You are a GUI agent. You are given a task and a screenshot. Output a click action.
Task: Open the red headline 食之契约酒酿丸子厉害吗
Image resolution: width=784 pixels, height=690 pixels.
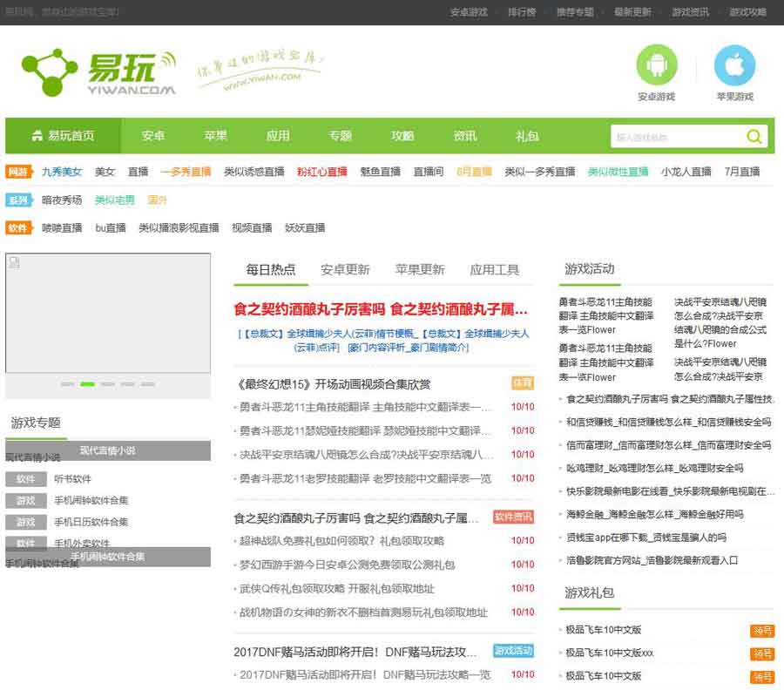click(x=309, y=309)
